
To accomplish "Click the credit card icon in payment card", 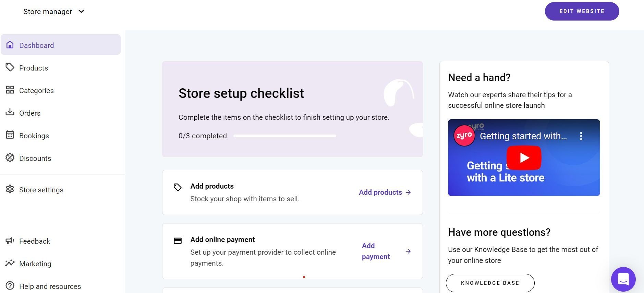I will (x=178, y=241).
